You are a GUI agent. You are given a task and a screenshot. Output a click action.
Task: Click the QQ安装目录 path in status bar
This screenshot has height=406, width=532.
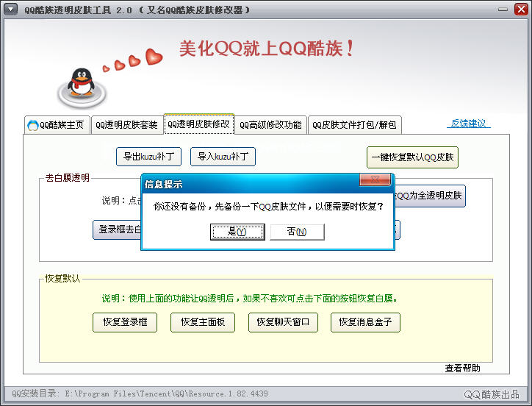140,393
